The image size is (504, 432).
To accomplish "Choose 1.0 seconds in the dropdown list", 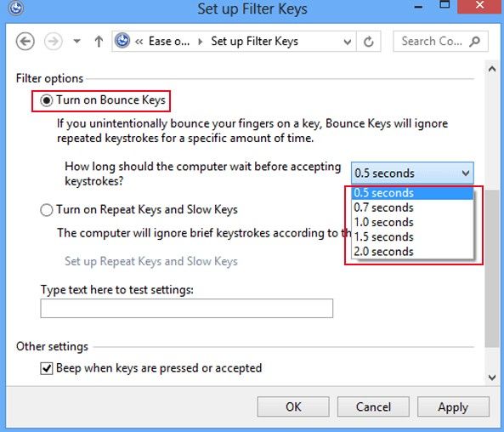I will [x=412, y=222].
